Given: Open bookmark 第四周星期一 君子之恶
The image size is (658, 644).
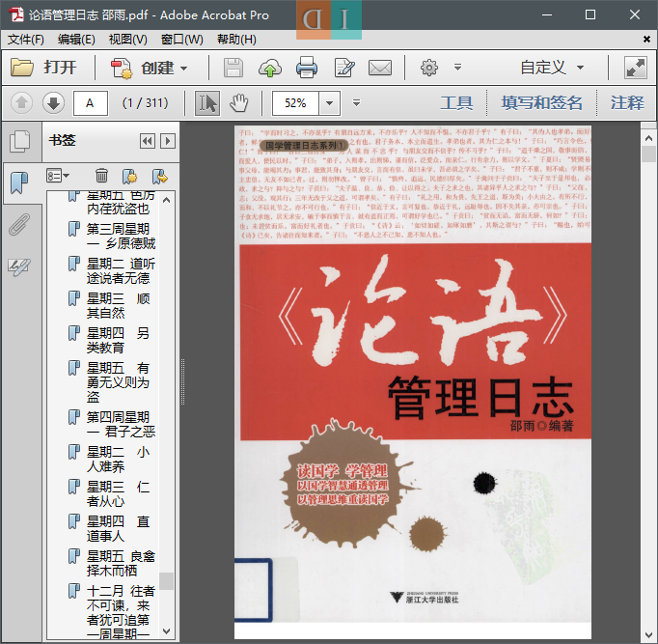Looking at the screenshot, I should [x=121, y=424].
